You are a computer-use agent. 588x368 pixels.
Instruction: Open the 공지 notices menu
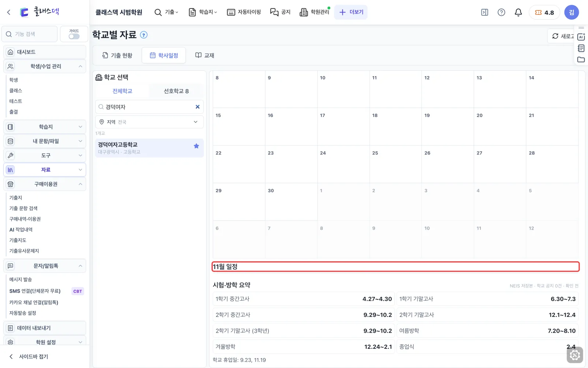pos(280,12)
